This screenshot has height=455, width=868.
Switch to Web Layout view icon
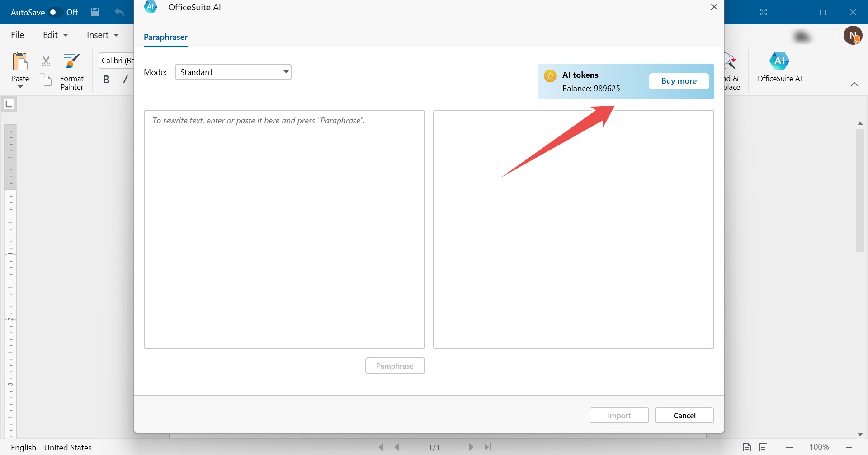click(x=764, y=447)
